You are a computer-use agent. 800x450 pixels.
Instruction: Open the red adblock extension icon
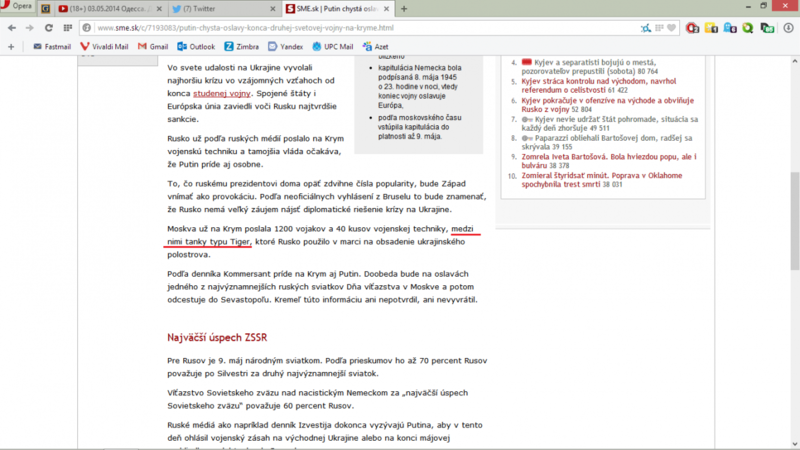(692, 28)
